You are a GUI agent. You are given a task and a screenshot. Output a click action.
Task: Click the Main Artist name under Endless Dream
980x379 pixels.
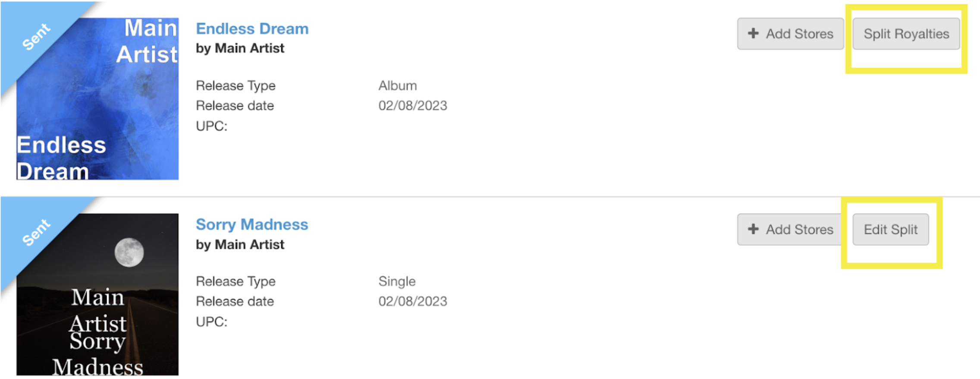coord(240,48)
